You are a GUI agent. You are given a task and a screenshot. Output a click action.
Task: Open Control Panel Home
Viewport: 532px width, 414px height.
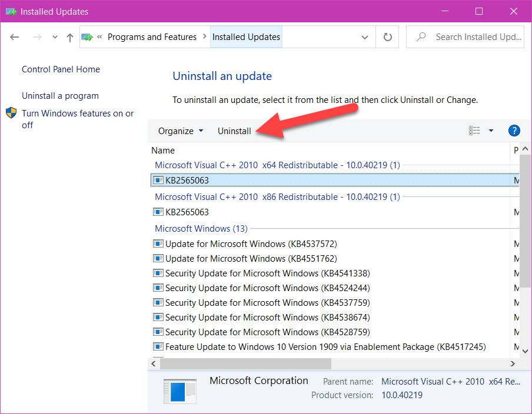coord(61,69)
